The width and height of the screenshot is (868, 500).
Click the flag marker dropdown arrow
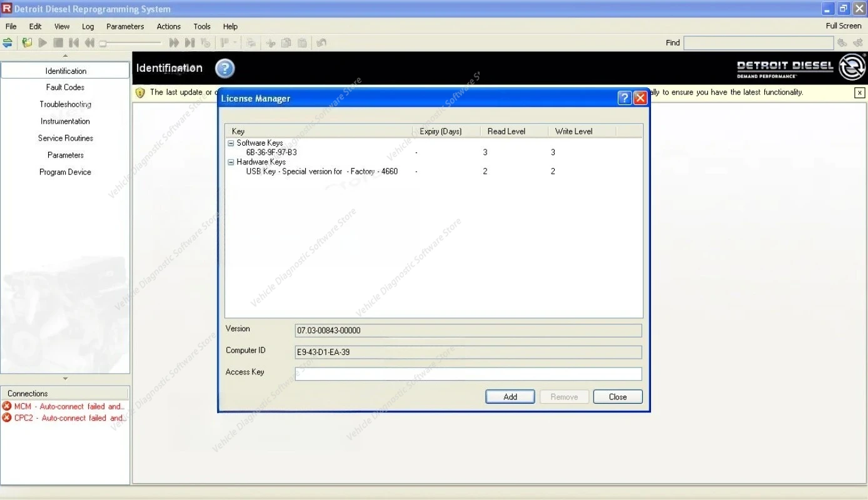[x=235, y=42]
